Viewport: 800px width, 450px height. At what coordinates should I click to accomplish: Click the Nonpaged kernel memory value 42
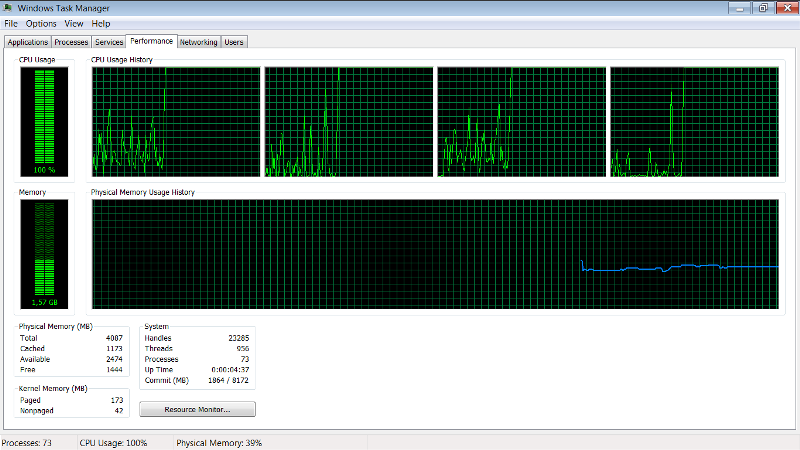tap(119, 410)
